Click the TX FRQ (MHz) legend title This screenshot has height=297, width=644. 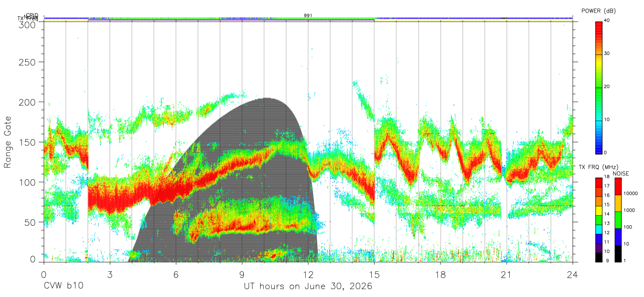[x=597, y=167]
